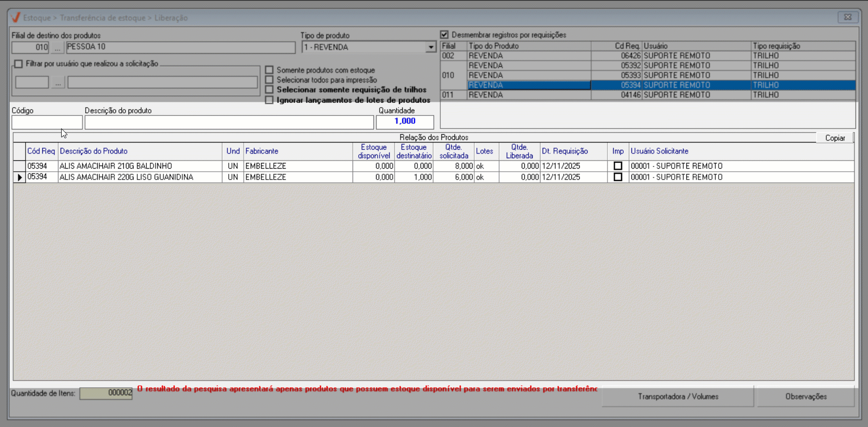Click Estoque destinatário 1,000 cell
Screen dimensions: 868x427
tap(414, 177)
